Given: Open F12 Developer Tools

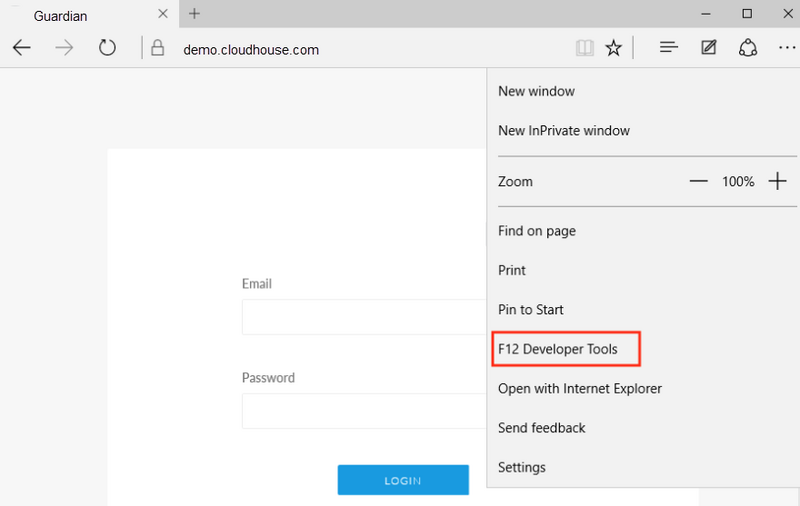Looking at the screenshot, I should point(558,349).
